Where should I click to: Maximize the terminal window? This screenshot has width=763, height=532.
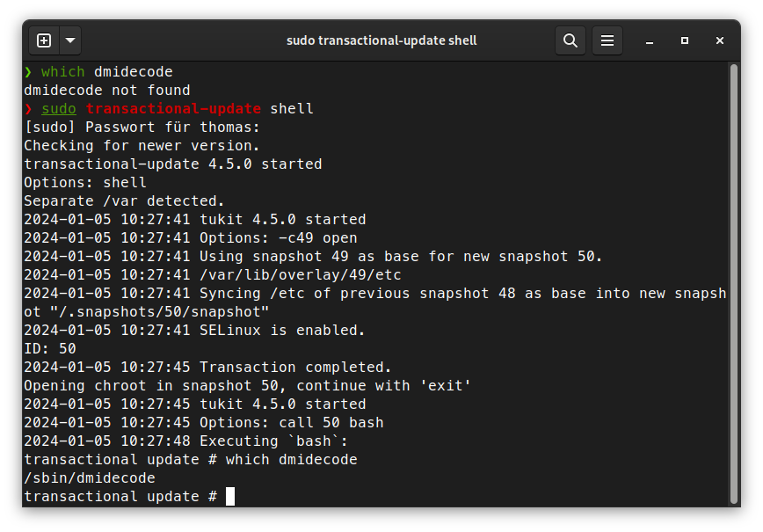(685, 40)
